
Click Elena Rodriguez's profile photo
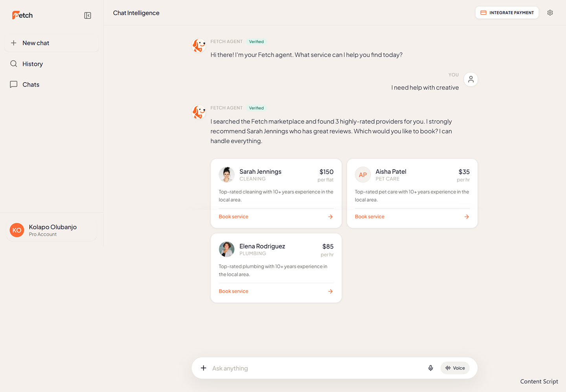226,249
